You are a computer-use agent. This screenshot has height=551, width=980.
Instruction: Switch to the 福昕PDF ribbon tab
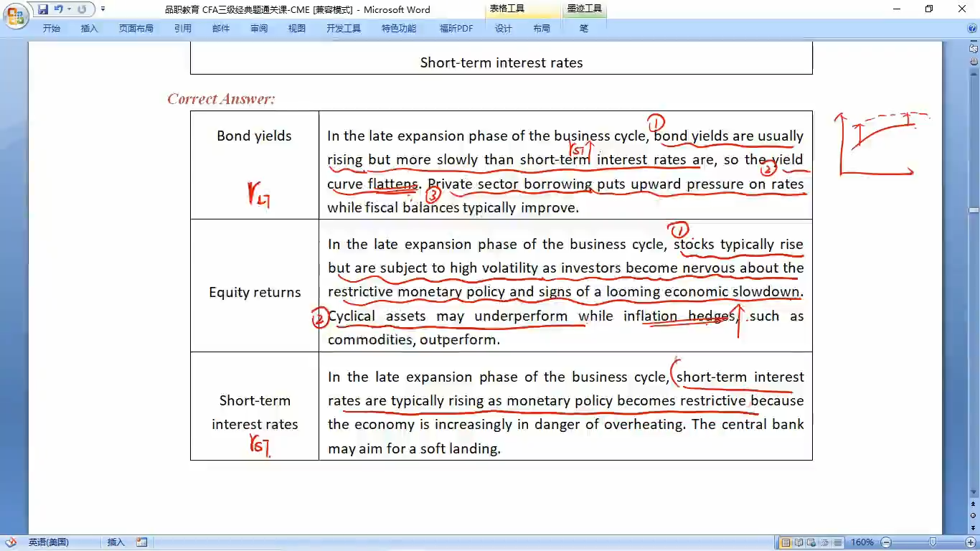point(456,29)
